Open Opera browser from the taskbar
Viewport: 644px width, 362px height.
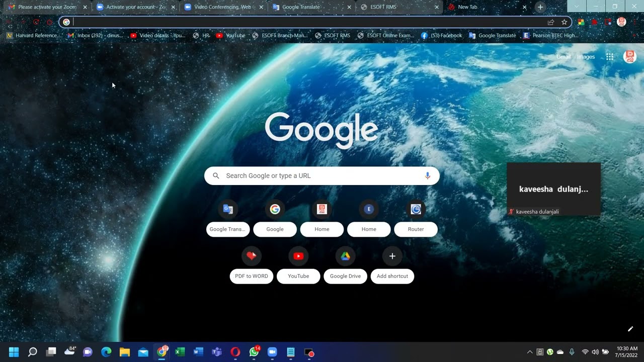coord(235,352)
